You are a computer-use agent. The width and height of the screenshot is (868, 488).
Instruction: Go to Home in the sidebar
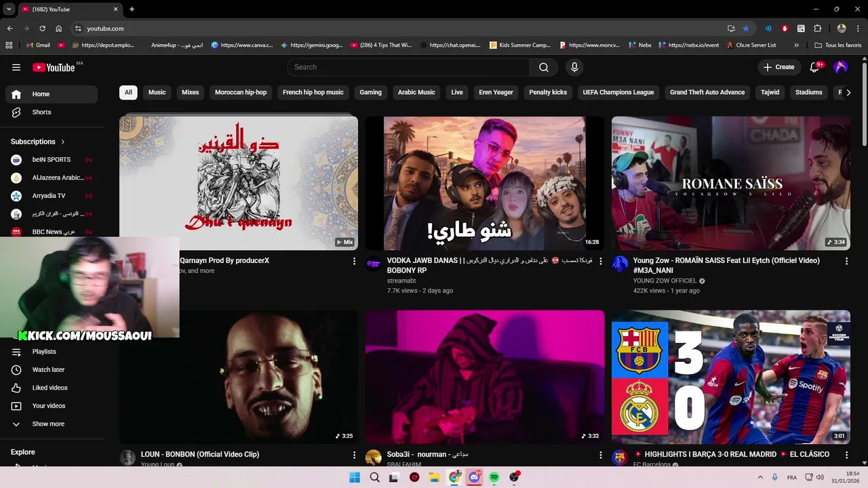[x=52, y=94]
